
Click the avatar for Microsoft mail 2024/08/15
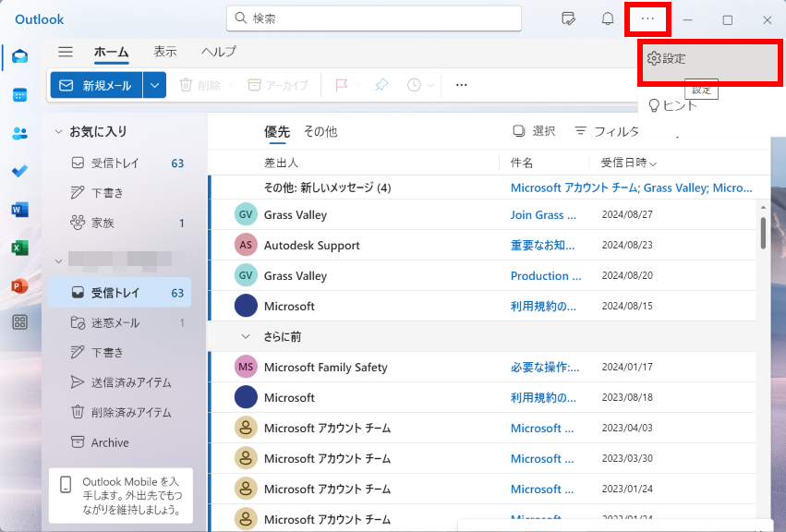246,306
